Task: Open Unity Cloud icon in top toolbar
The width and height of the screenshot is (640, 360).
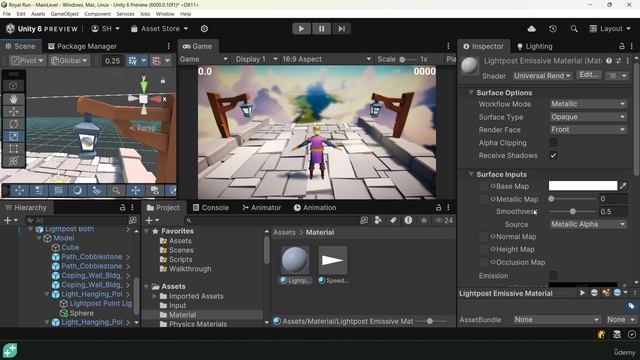Action: (531, 29)
